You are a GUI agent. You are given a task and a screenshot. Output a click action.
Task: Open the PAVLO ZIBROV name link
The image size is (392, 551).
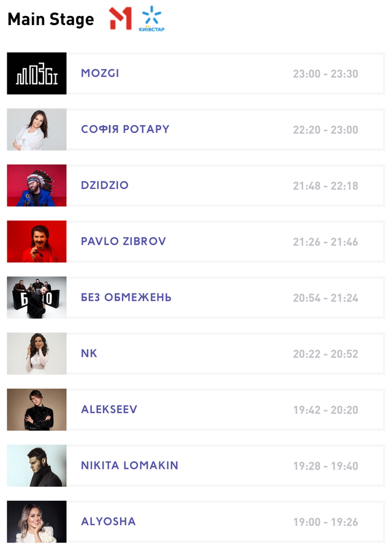click(x=123, y=241)
